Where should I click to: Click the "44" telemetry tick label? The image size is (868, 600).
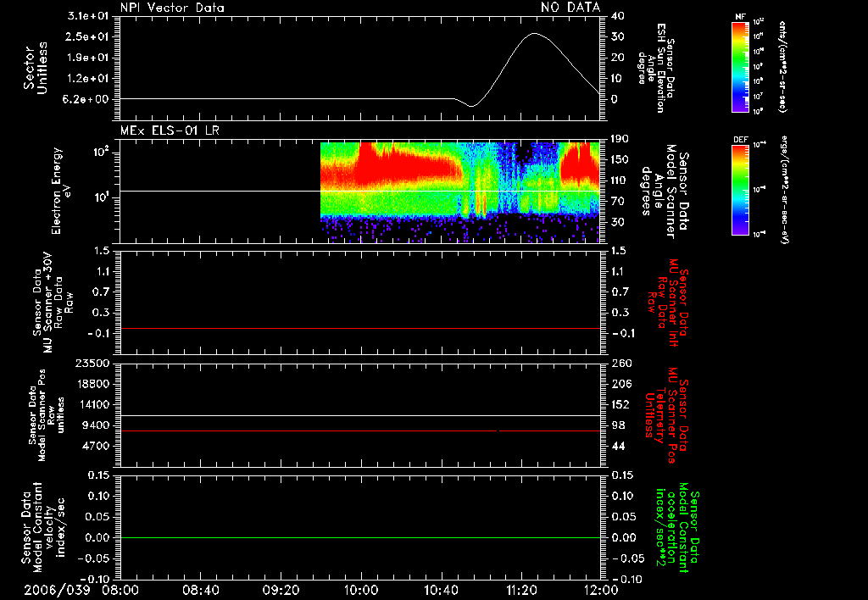click(x=618, y=446)
